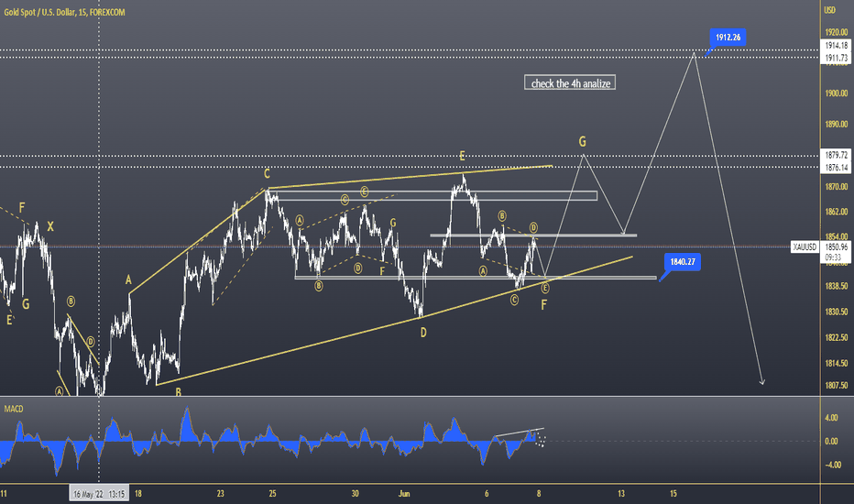The height and width of the screenshot is (504, 854).
Task: Click the MACD indicator label
Action: tap(14, 409)
